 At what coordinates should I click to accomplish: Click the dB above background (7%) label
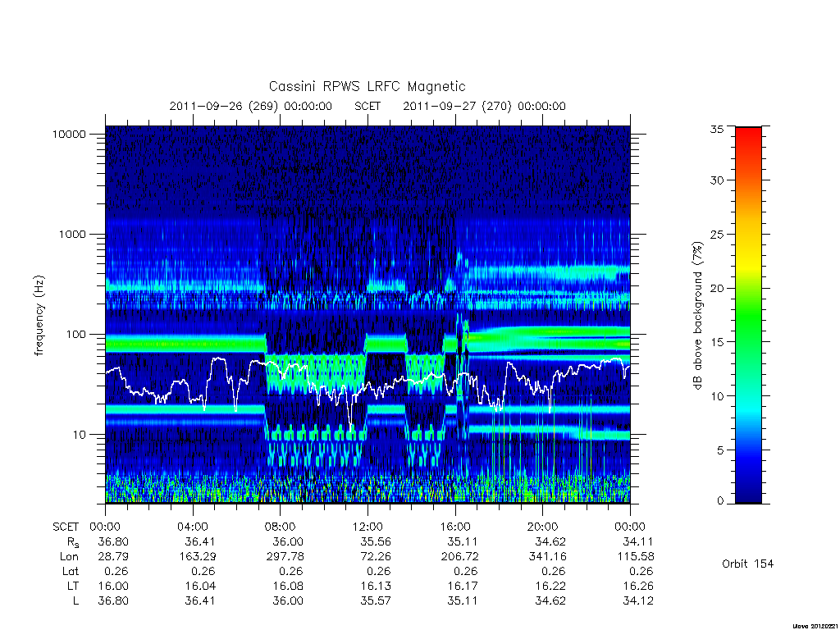pos(697,316)
